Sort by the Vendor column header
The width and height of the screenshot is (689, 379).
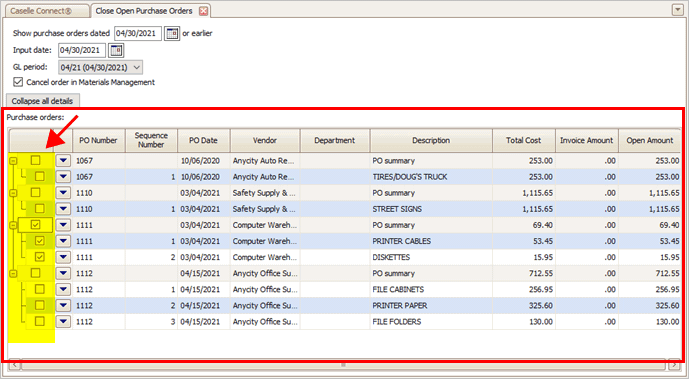click(265, 141)
